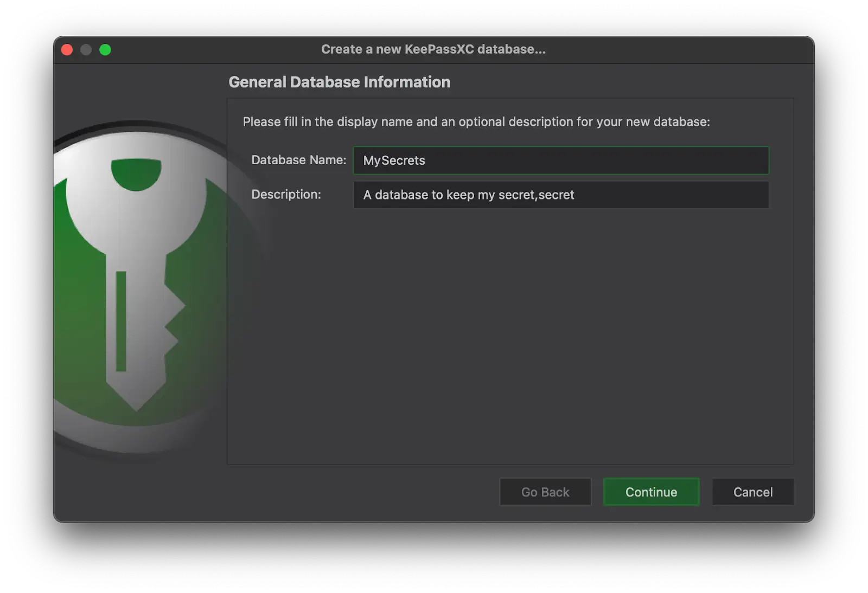Click the yellow minimize traffic light
The width and height of the screenshot is (868, 593).
[86, 49]
